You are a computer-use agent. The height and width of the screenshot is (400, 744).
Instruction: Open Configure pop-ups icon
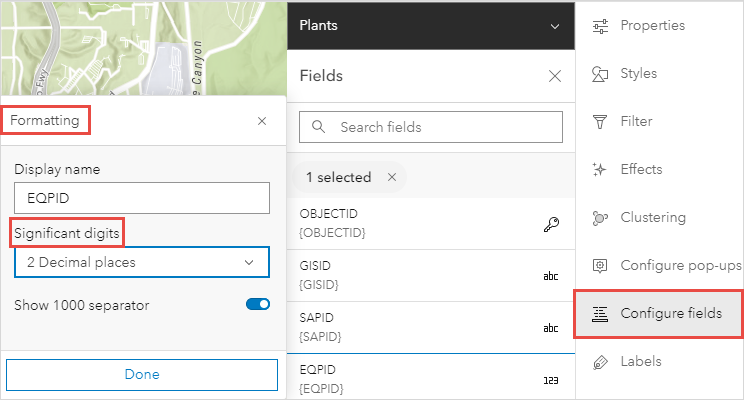click(x=601, y=266)
